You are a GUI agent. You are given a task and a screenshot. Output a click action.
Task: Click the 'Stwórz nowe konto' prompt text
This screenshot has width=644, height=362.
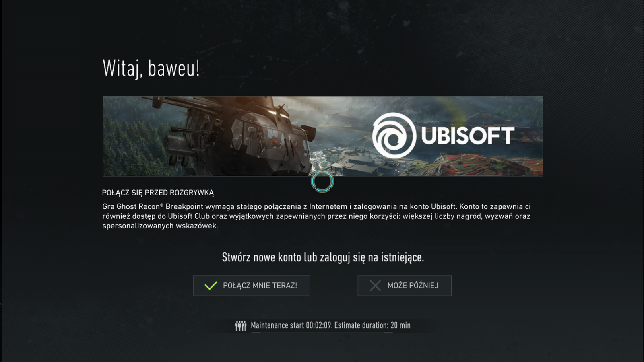click(x=323, y=257)
